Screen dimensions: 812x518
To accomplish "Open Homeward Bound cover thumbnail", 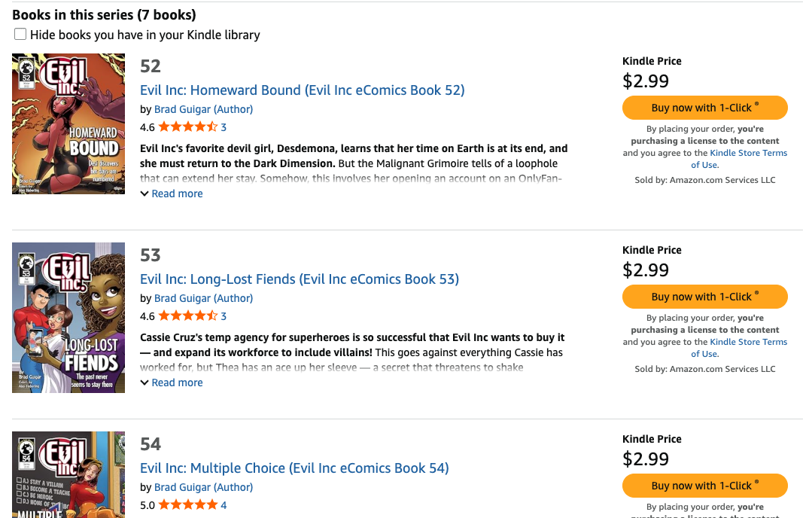I will click(68, 123).
